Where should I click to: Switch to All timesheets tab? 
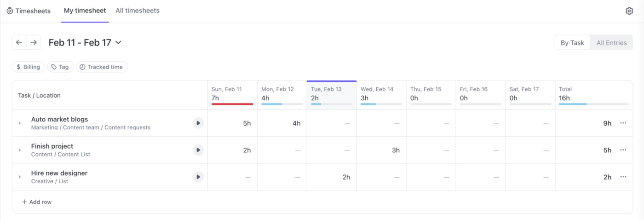138,11
